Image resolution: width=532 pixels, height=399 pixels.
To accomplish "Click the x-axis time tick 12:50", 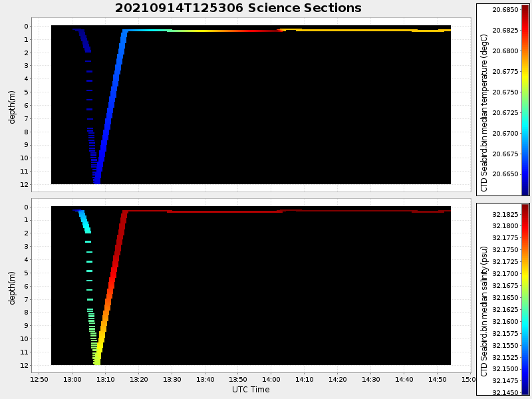I will [39, 379].
